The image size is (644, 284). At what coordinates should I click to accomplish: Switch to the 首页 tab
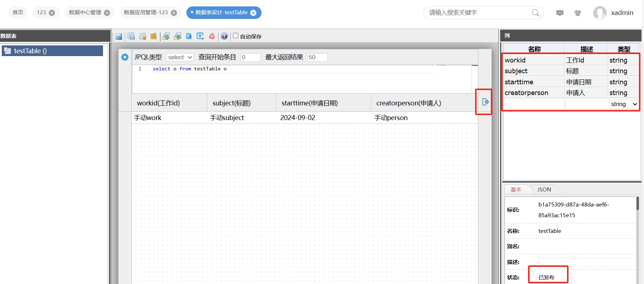18,13
